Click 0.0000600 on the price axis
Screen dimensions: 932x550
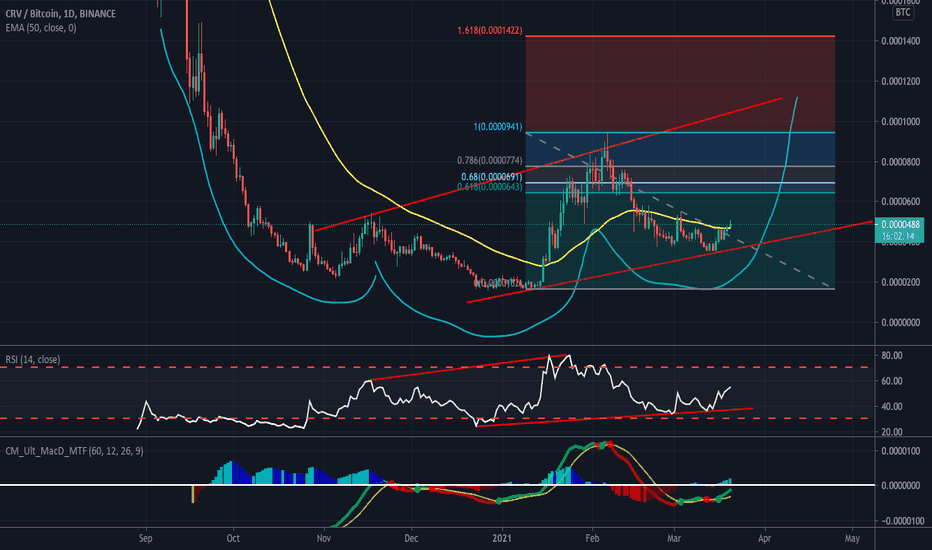click(901, 202)
